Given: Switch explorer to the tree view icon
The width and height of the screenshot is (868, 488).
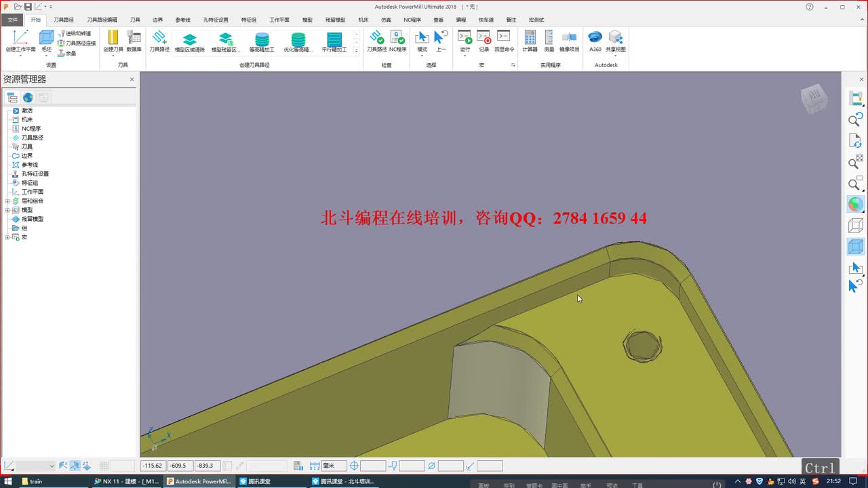Looking at the screenshot, I should 12,98.
